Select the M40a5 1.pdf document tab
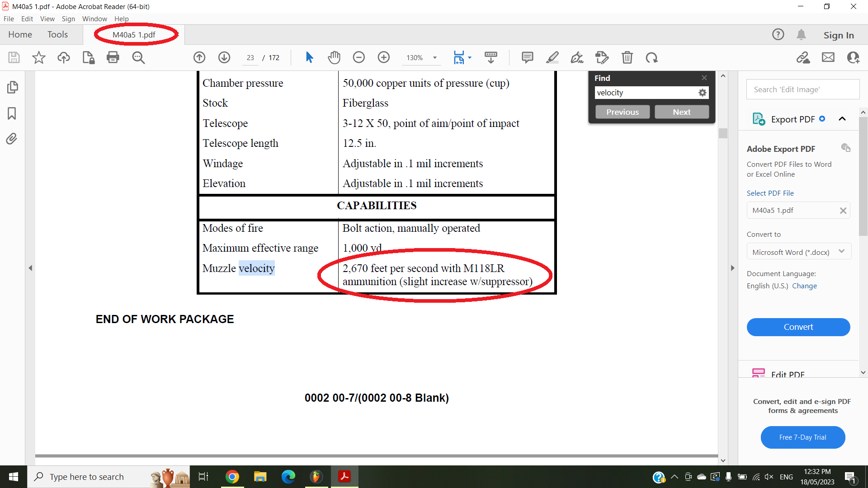 point(134,35)
